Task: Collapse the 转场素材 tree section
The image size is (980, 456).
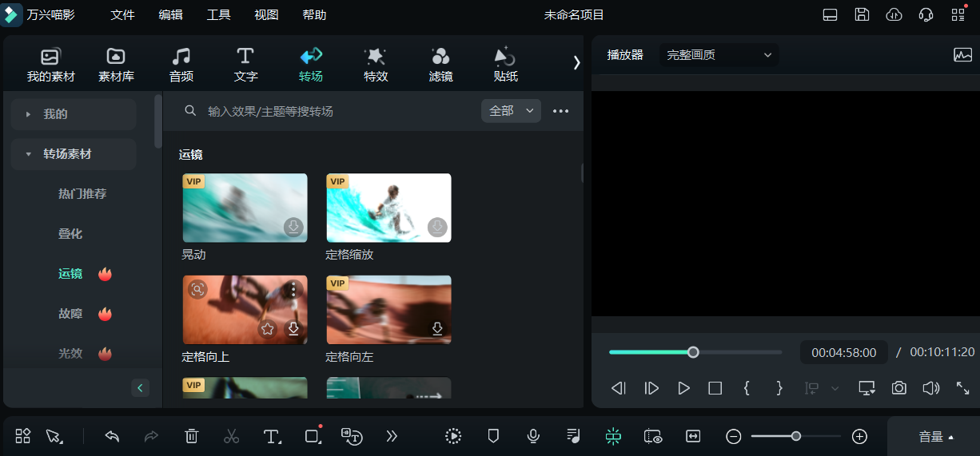Action: coord(74,154)
